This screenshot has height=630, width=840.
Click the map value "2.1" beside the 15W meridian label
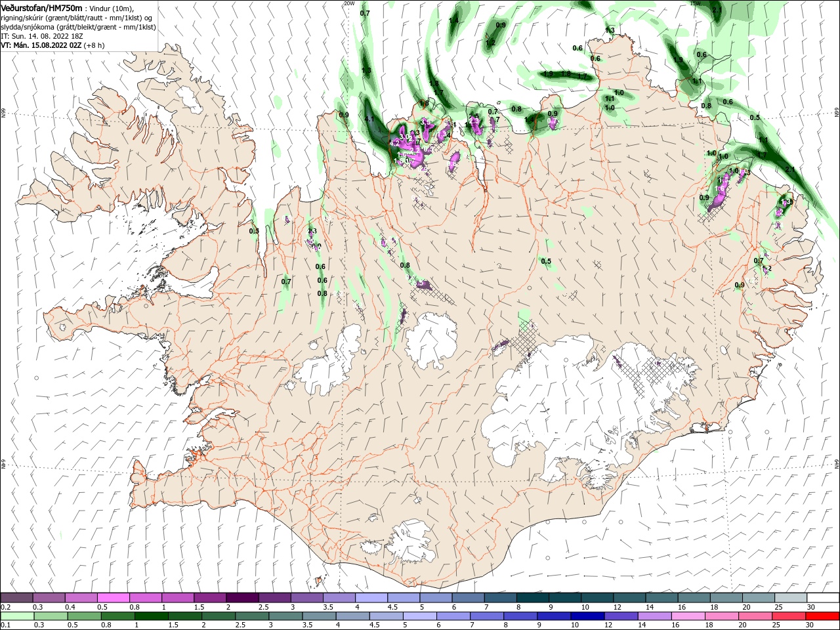click(x=717, y=10)
